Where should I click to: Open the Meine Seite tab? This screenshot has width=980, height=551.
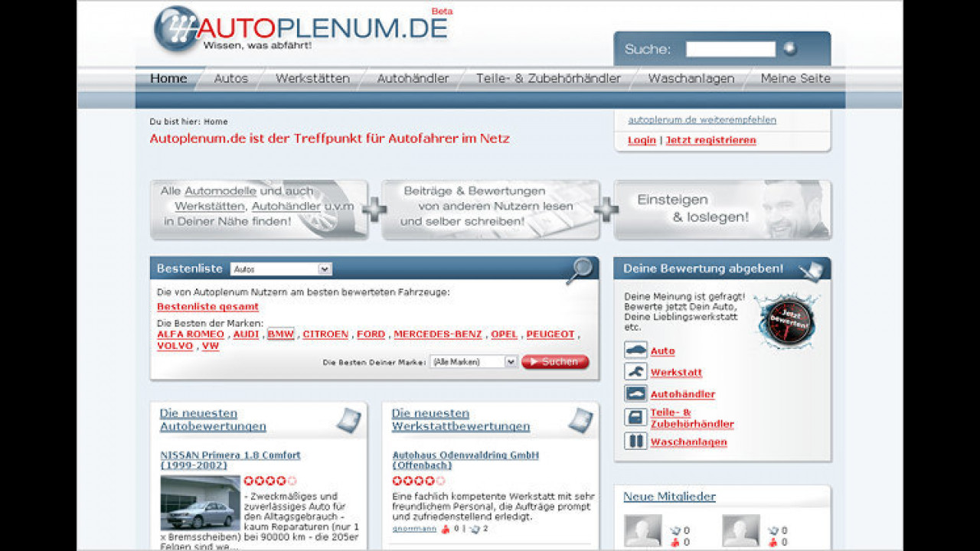click(794, 78)
